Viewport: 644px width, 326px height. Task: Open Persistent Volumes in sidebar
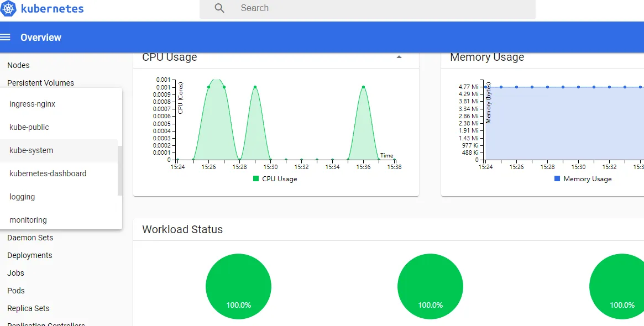click(x=41, y=83)
